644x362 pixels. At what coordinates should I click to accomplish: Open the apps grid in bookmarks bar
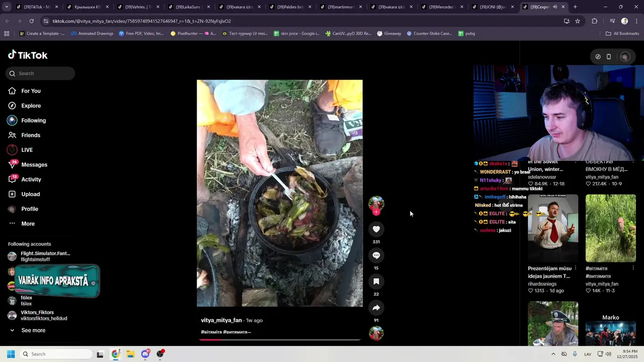[7, 34]
